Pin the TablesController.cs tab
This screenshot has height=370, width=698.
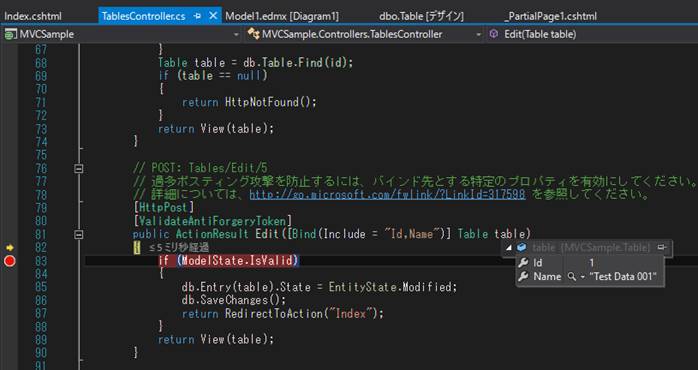(198, 16)
